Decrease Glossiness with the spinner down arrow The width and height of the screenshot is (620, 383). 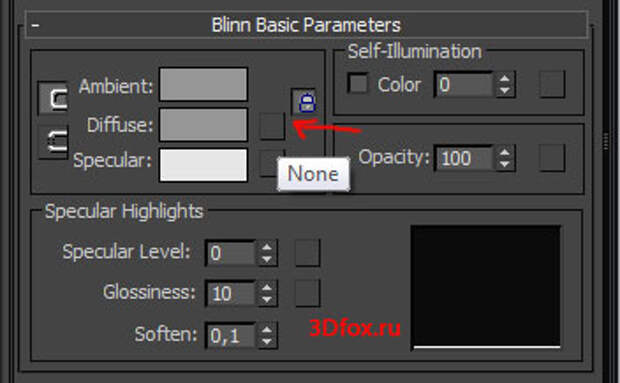(x=267, y=300)
